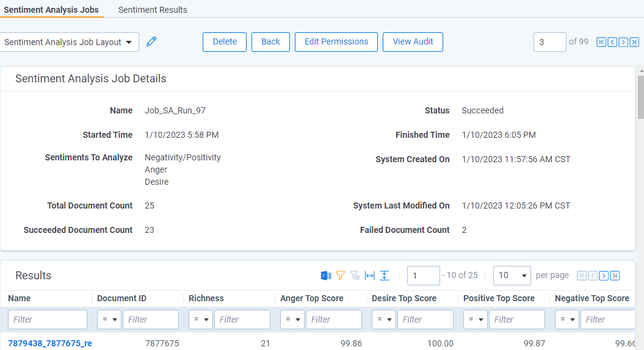Viewport: 644px width, 350px height.
Task: Click the Richness filter field
Action: [x=242, y=320]
